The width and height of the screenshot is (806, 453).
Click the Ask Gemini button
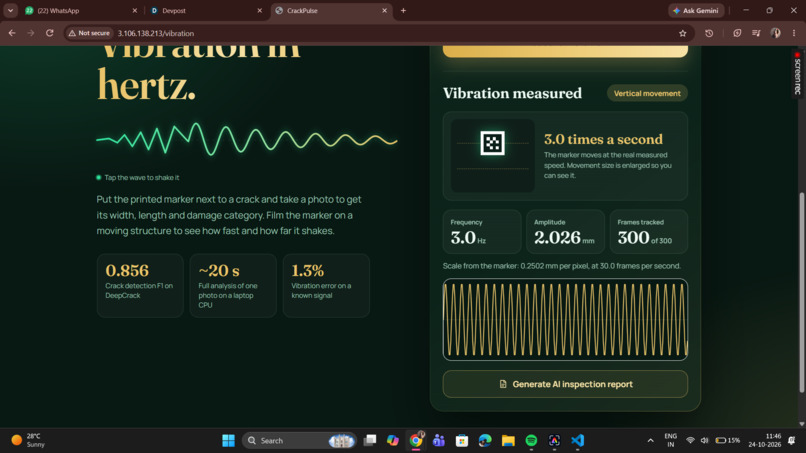tap(696, 10)
